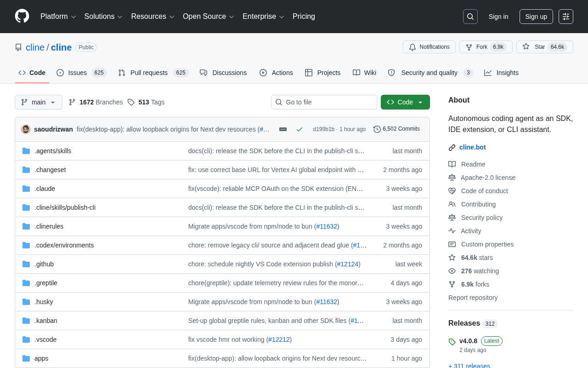Screen dimensions: 588x368
Task: Click the eye icon beside 276 watching
Action: click(x=452, y=271)
